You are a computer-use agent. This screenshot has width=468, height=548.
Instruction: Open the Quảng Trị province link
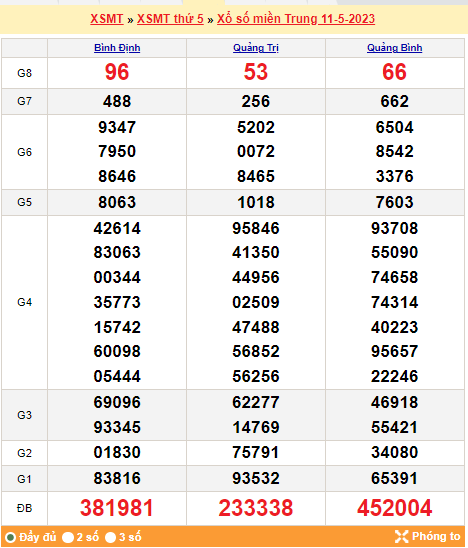click(x=256, y=48)
